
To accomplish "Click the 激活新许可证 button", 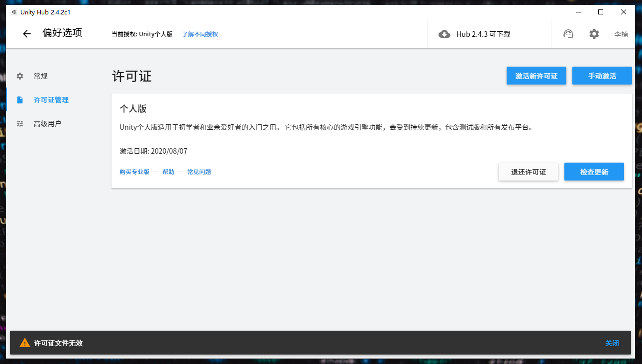I will click(x=536, y=76).
